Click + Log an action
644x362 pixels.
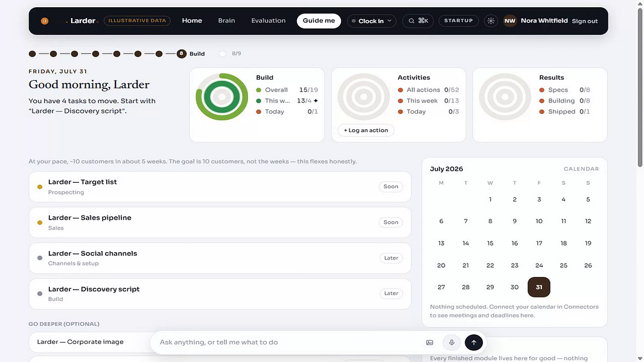point(366,130)
